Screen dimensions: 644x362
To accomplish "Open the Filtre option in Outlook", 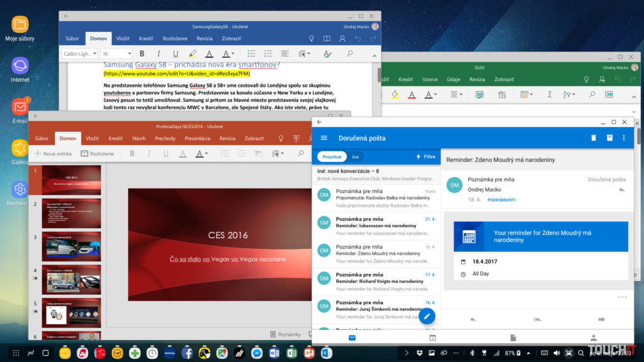I will point(426,157).
